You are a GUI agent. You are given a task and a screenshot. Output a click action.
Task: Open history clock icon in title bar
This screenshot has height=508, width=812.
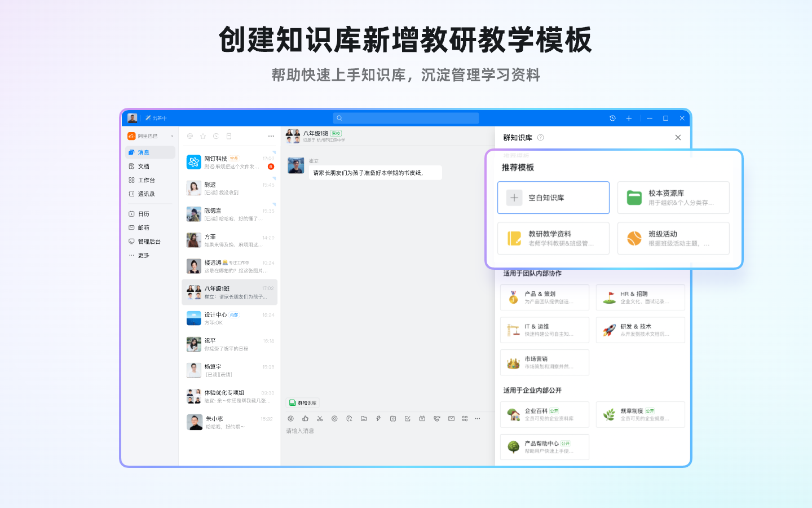[612, 118]
